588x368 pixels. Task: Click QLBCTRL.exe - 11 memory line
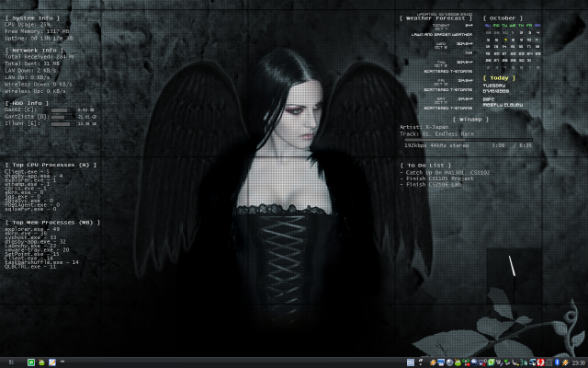click(x=30, y=267)
